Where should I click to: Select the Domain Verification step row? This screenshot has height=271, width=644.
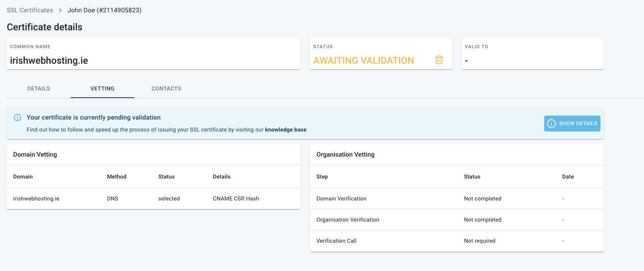[x=341, y=198]
